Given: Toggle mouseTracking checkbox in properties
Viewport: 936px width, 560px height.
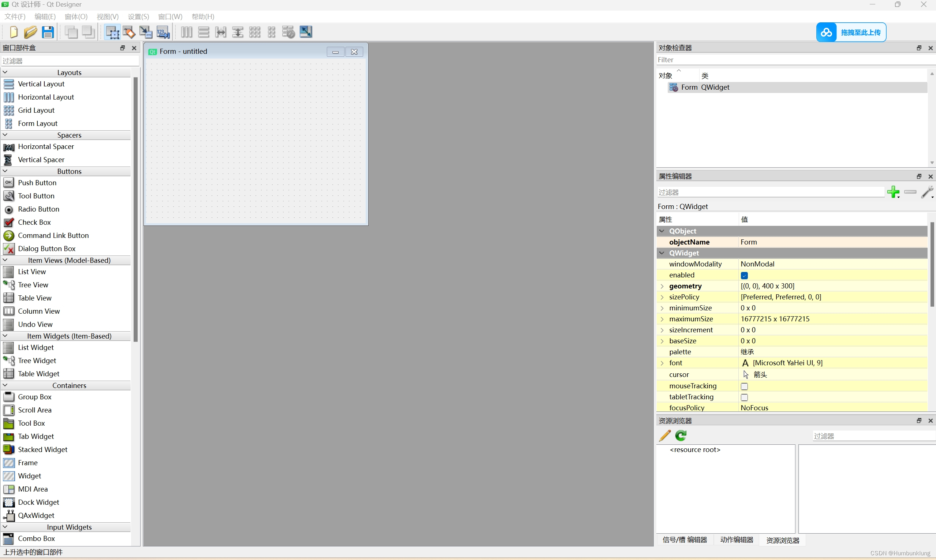Looking at the screenshot, I should point(745,385).
